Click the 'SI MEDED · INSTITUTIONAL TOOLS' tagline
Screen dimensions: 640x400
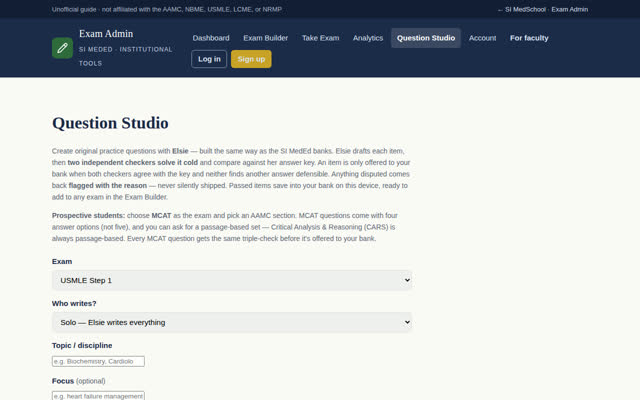(125, 56)
